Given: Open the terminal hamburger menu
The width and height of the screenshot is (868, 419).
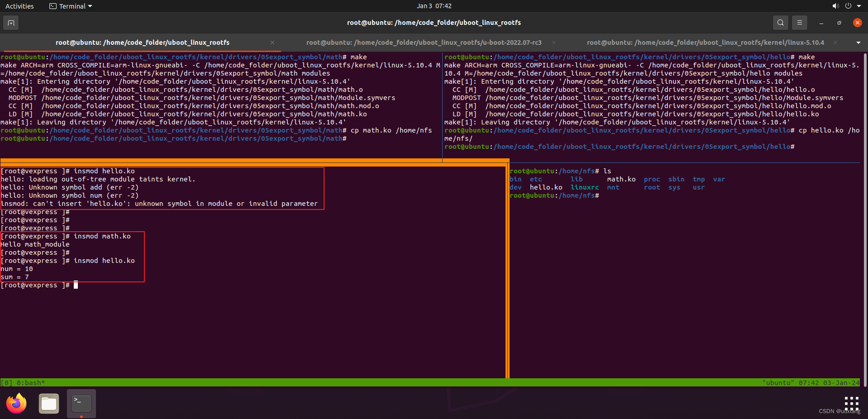Looking at the screenshot, I should click(x=800, y=23).
